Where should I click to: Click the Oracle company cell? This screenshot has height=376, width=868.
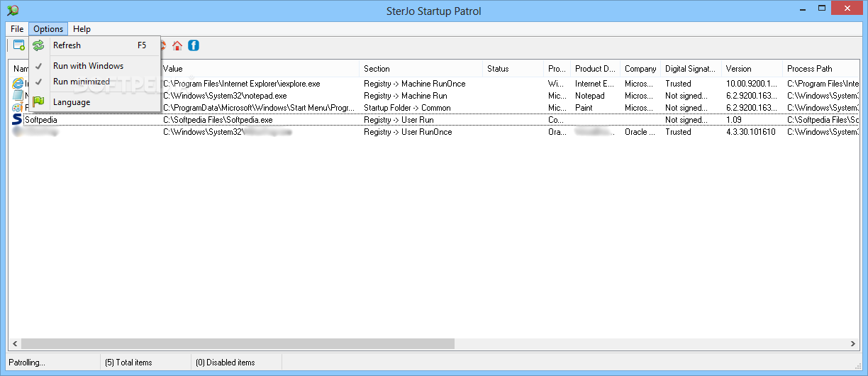pyautogui.click(x=640, y=132)
